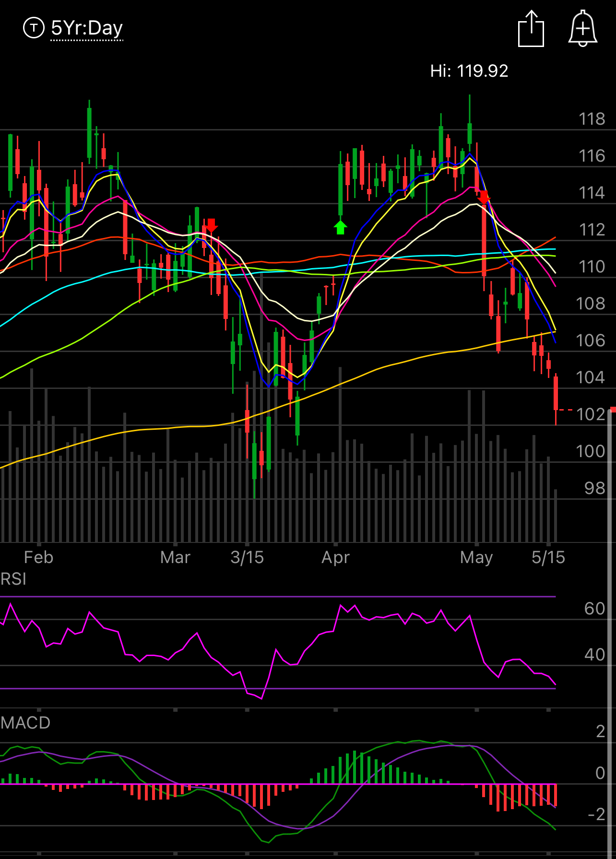Tap the current price 102 label
Viewport: 616px width, 859px height.
point(591,414)
